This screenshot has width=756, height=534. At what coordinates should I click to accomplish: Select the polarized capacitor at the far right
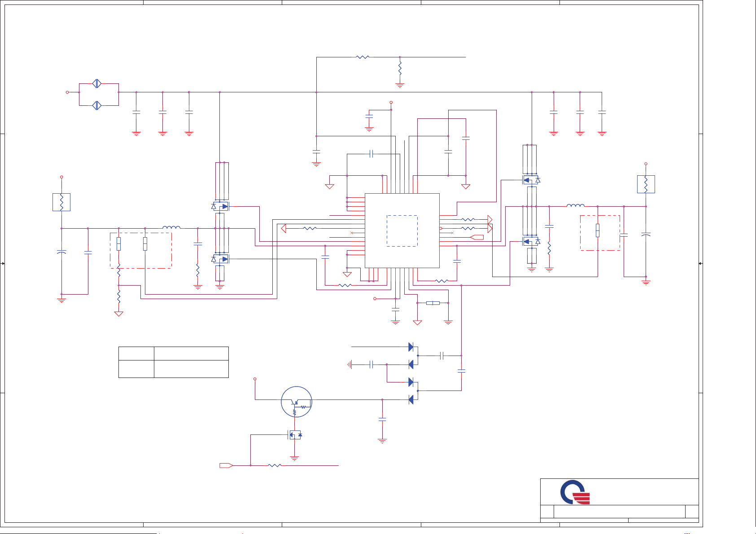[646, 234]
